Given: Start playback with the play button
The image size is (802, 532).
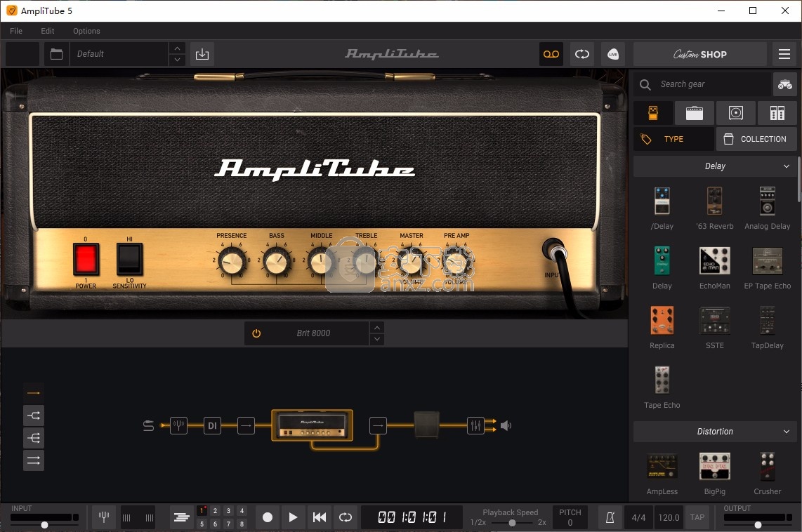Looking at the screenshot, I should (293, 517).
